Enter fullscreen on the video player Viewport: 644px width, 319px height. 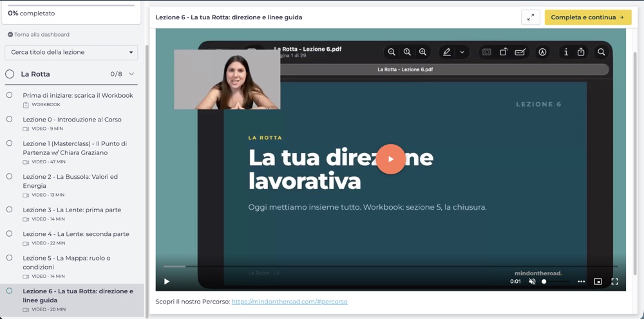tap(614, 281)
